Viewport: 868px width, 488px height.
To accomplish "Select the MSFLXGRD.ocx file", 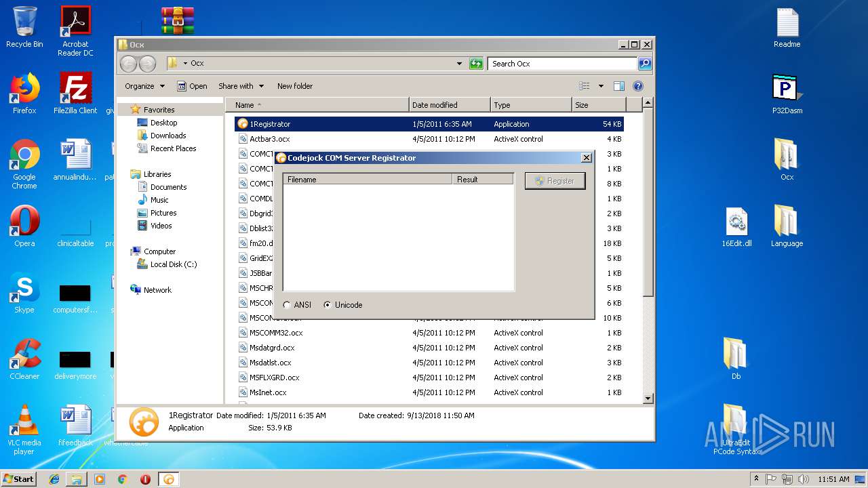I will [x=429, y=378].
